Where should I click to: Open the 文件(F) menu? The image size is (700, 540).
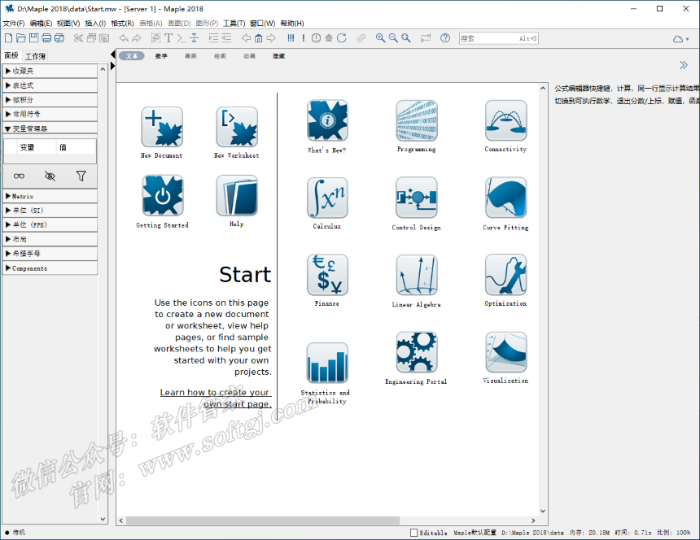point(14,23)
